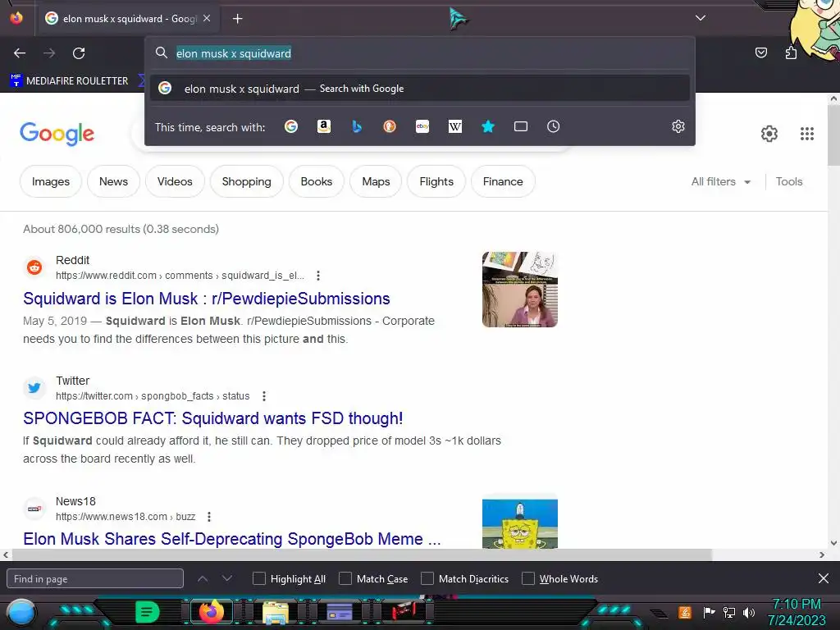Open the green notes app on taskbar
The image size is (840, 630).
point(148,612)
